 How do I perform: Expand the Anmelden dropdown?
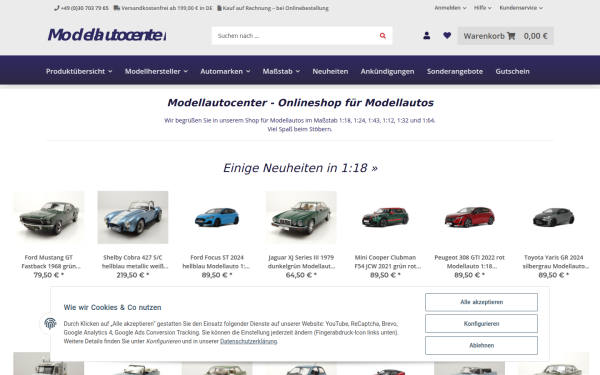click(450, 8)
